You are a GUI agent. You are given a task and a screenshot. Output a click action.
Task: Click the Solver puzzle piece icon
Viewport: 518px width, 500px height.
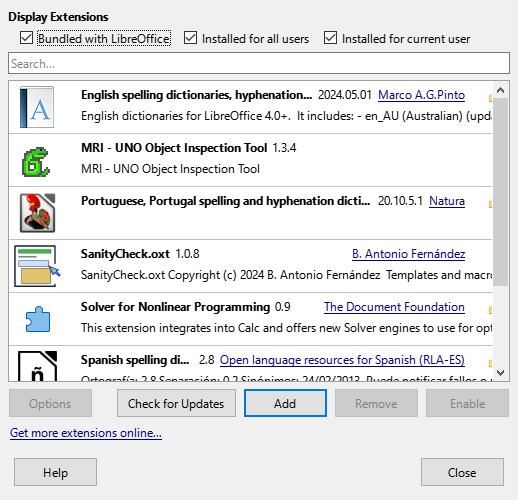coord(38,319)
